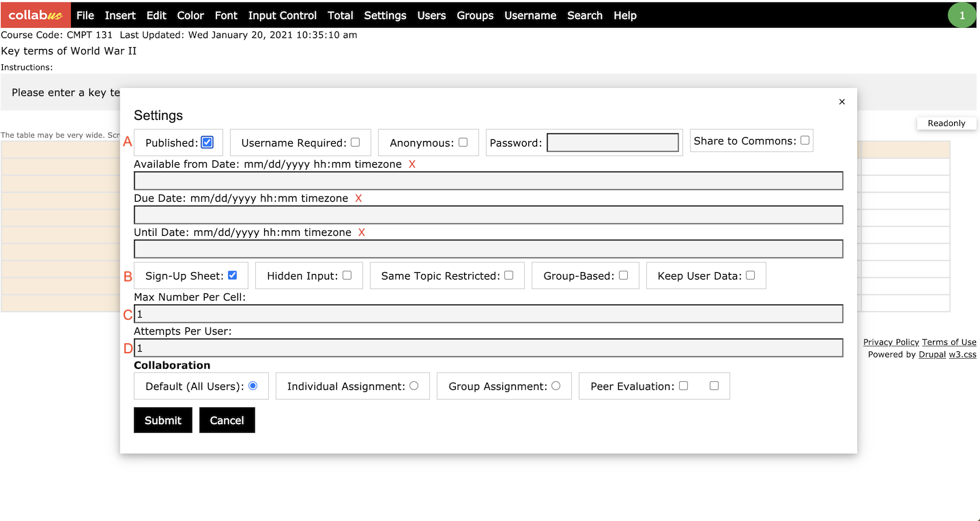The width and height of the screenshot is (980, 521).
Task: Open the Edit menu
Action: 156,15
